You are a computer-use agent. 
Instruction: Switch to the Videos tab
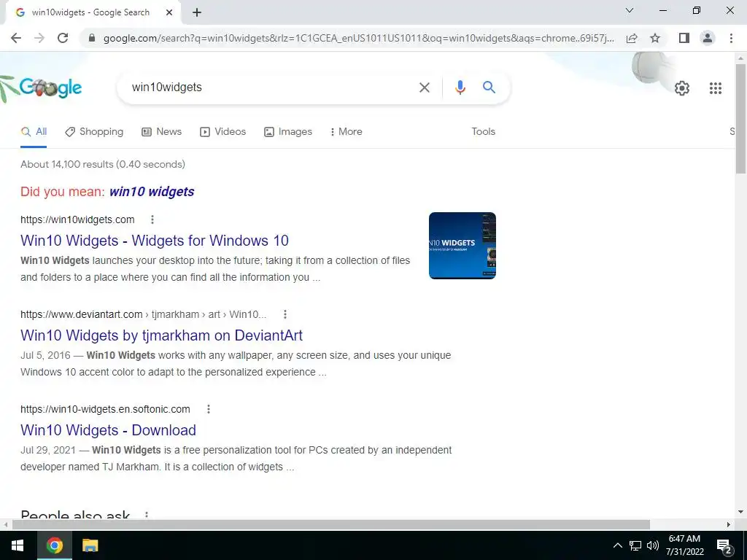(x=223, y=132)
